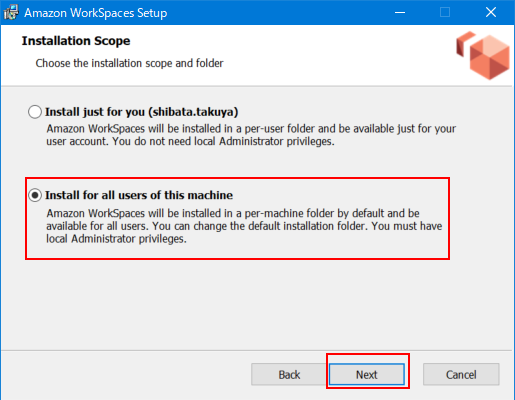Click 'Choose the installation scope and folder' text

pos(129,63)
